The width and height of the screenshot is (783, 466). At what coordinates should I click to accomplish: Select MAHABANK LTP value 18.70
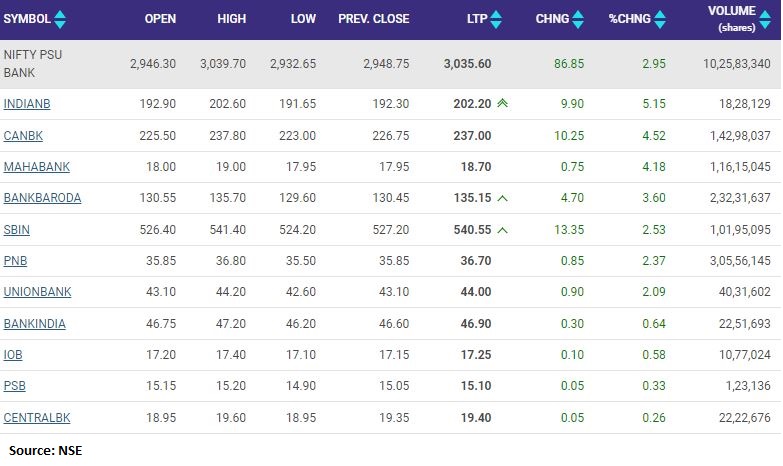pos(476,167)
